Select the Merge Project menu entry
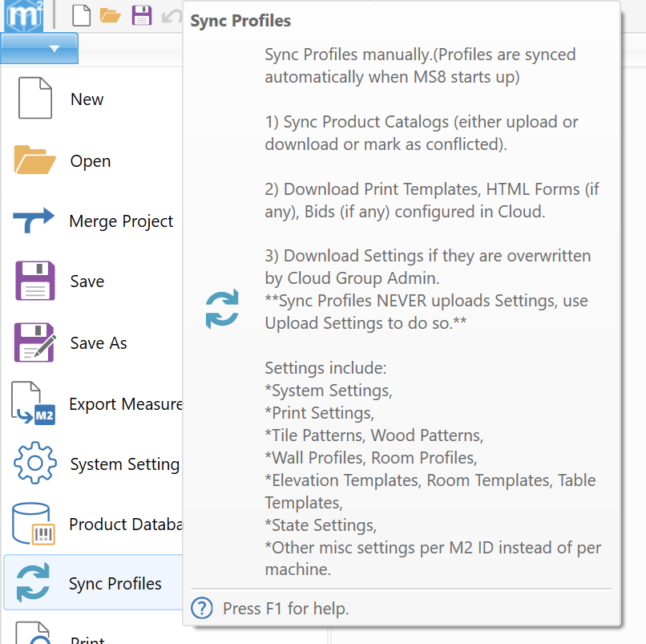Viewport: 646px width, 644px height. (120, 221)
